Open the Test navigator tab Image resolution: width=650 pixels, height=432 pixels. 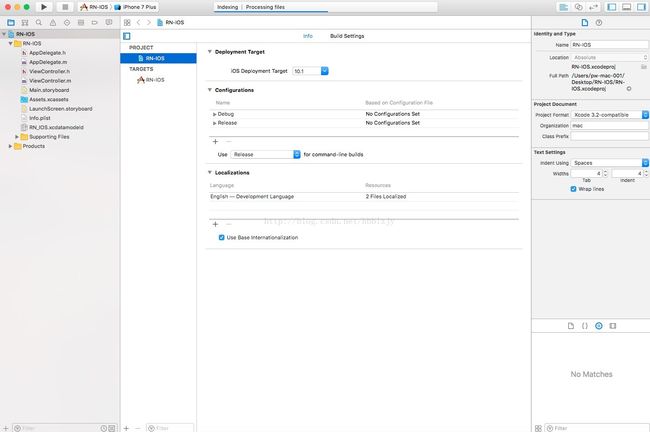(x=67, y=22)
